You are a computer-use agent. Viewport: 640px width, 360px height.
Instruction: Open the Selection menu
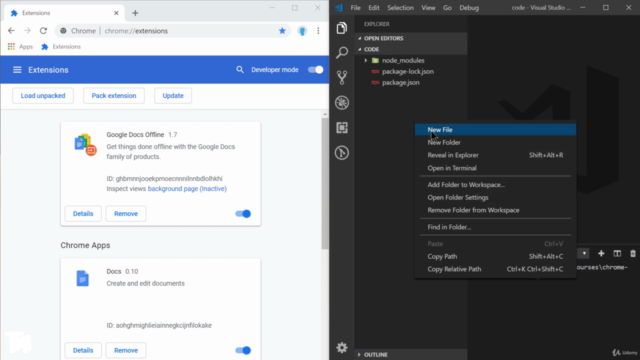400,8
